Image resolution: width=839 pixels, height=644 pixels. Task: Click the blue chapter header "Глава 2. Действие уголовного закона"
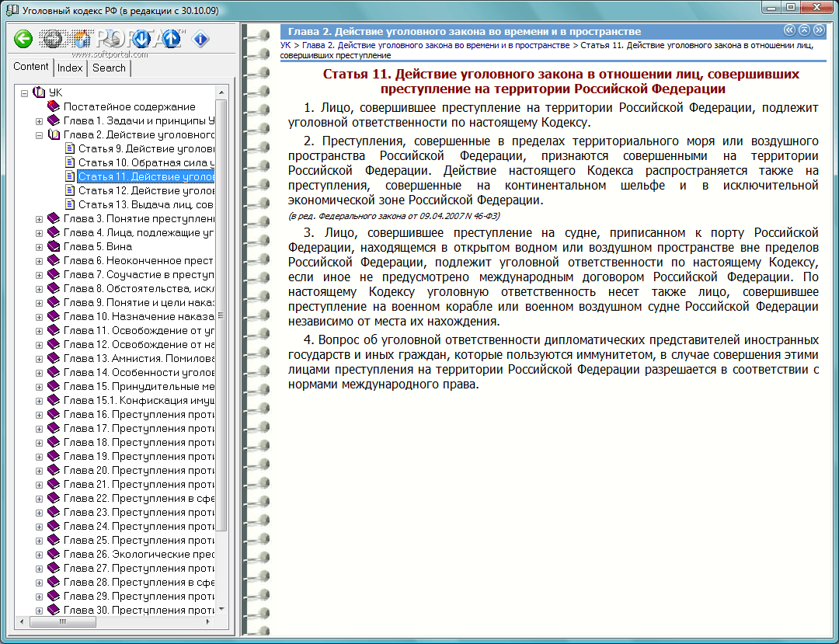pyautogui.click(x=465, y=32)
